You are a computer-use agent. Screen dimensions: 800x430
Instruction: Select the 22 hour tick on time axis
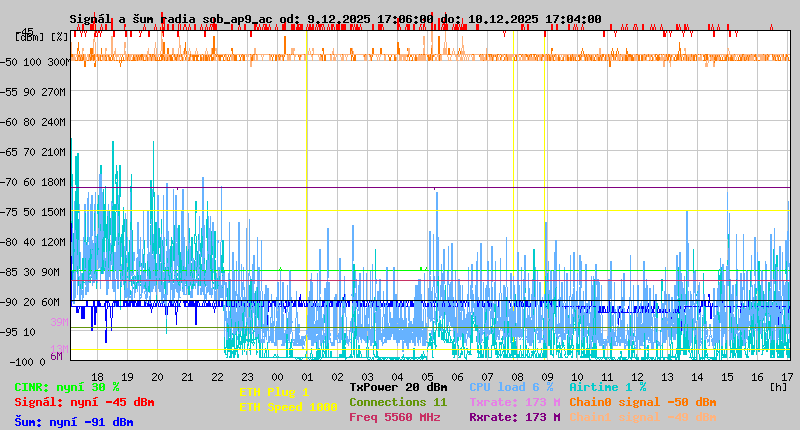[216, 377]
